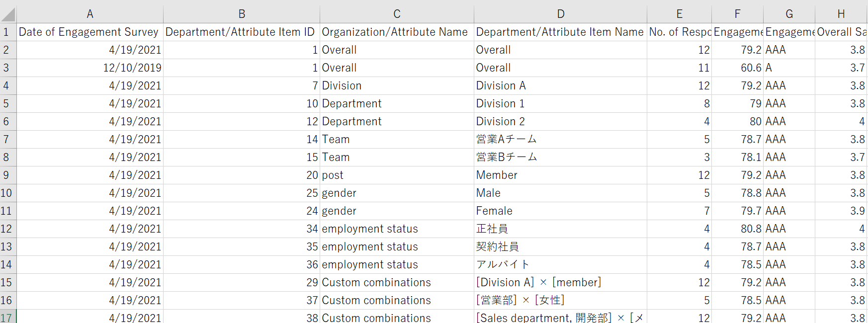Select the 'Female' cell
This screenshot has width=868, height=323.
[x=560, y=211]
